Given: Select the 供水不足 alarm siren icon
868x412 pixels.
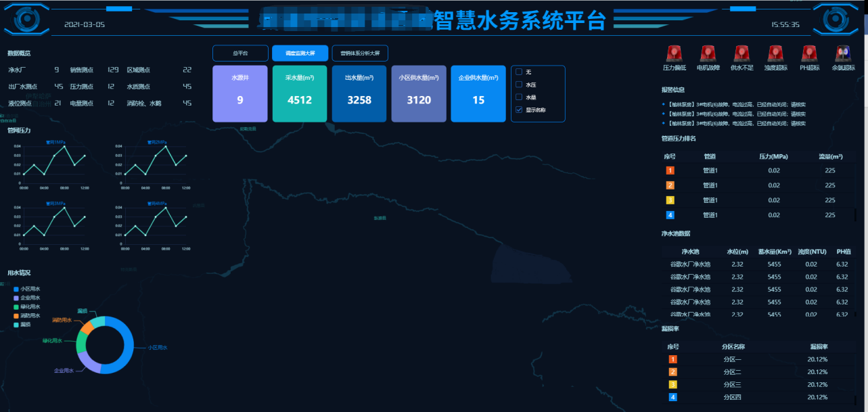Looking at the screenshot, I should (742, 54).
